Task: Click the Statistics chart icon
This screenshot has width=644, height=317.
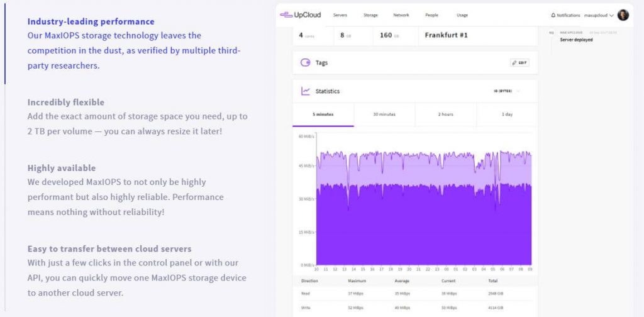Action: (x=305, y=91)
